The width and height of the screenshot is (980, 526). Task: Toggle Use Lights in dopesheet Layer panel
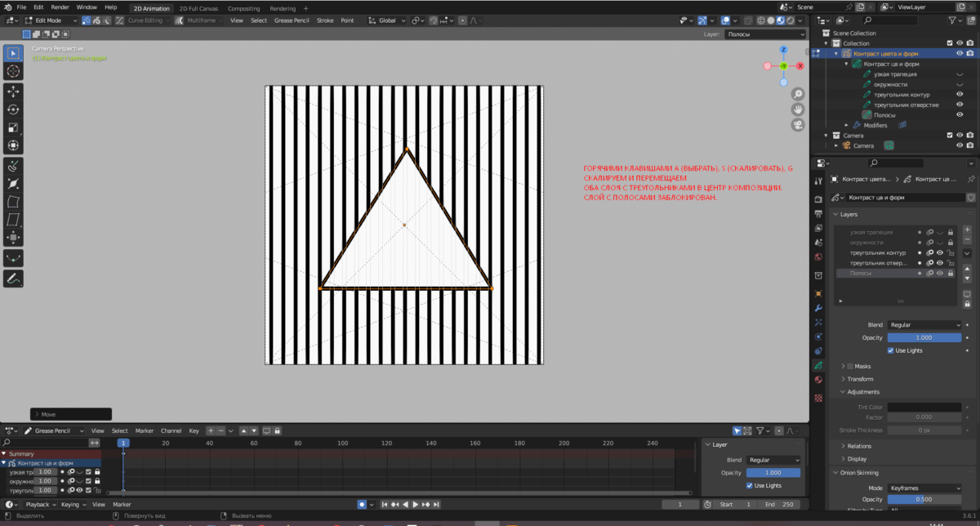(x=750, y=485)
